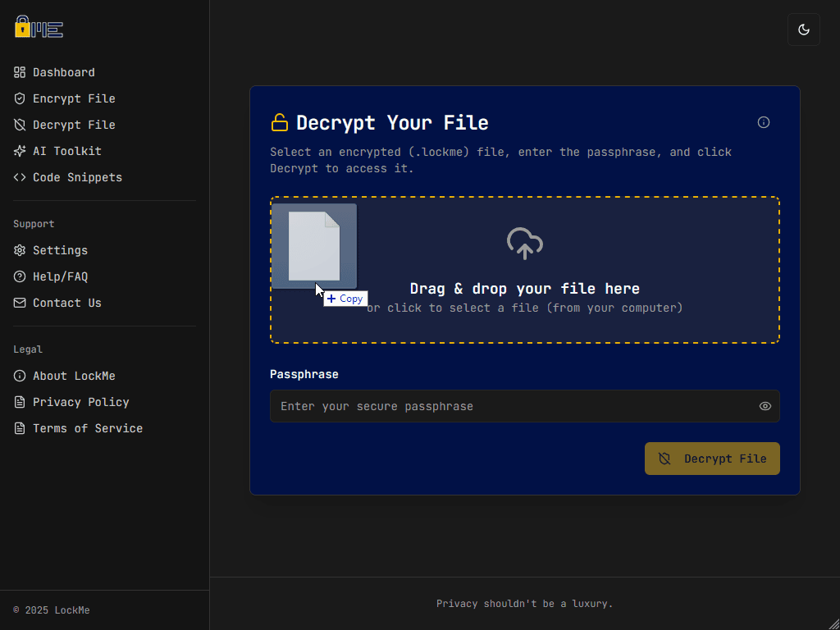The height and width of the screenshot is (630, 840).
Task: Click the LockMe padlock logo
Action: tap(39, 26)
